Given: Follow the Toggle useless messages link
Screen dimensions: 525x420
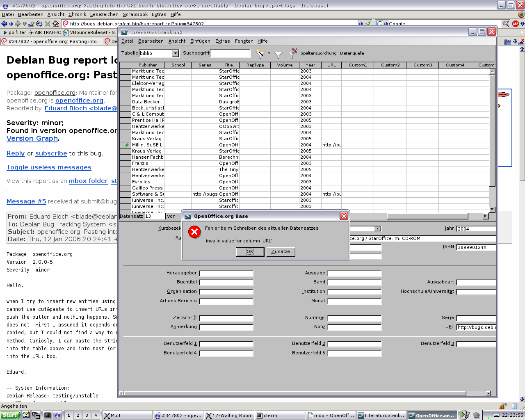Looking at the screenshot, I should pyautogui.click(x=49, y=167).
